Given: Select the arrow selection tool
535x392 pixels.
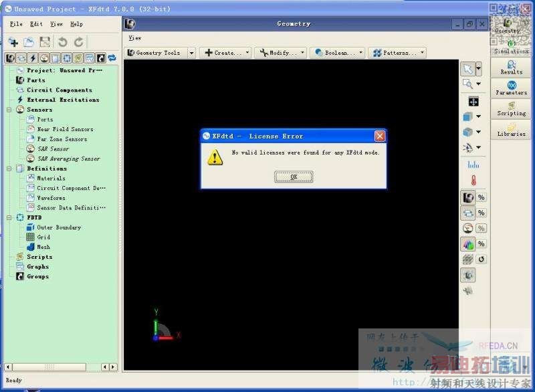Looking at the screenshot, I should [467, 70].
